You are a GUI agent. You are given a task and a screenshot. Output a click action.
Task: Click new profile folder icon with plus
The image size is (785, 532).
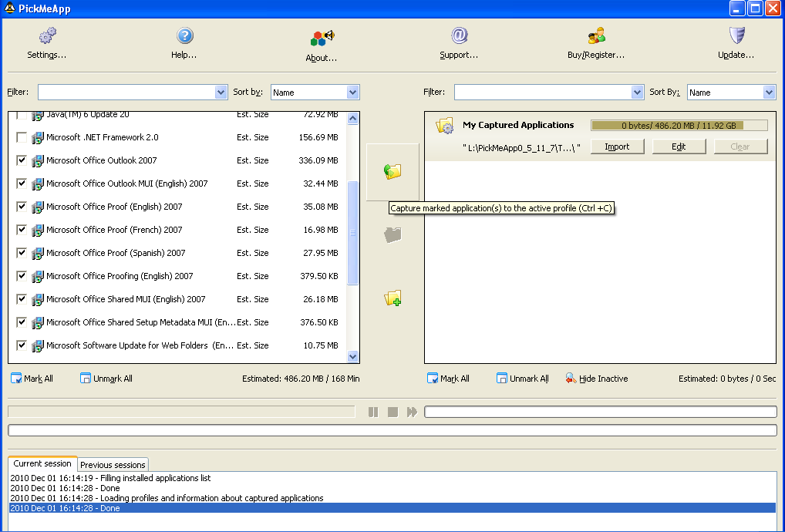[392, 298]
